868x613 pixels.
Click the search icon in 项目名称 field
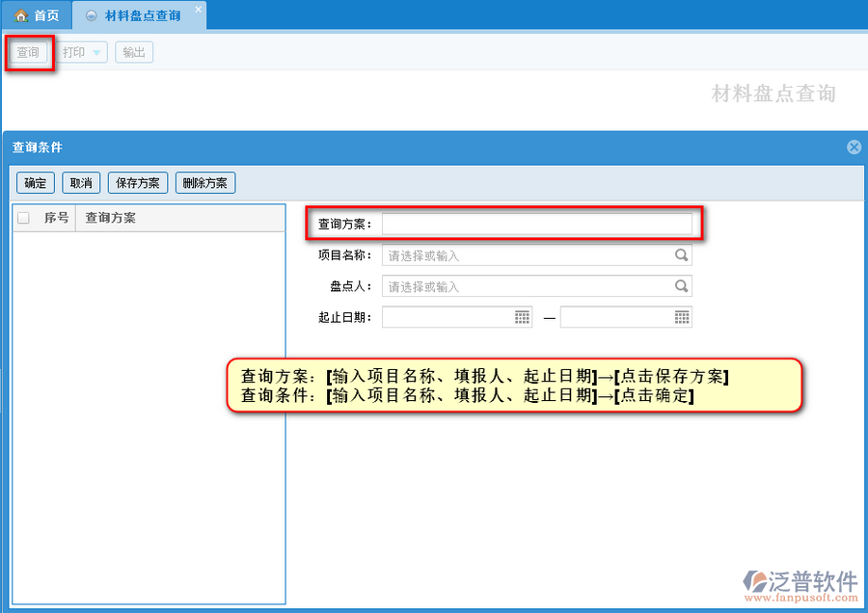tap(681, 255)
